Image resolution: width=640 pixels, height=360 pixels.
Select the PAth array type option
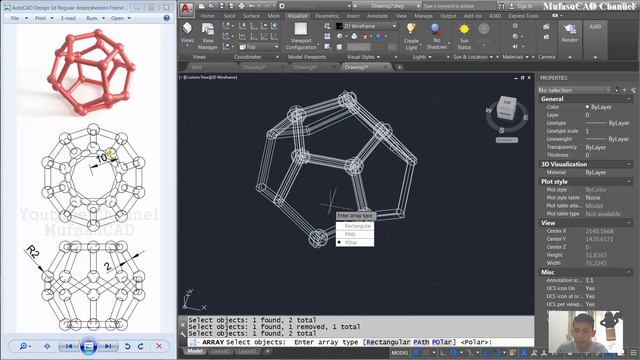coord(350,234)
